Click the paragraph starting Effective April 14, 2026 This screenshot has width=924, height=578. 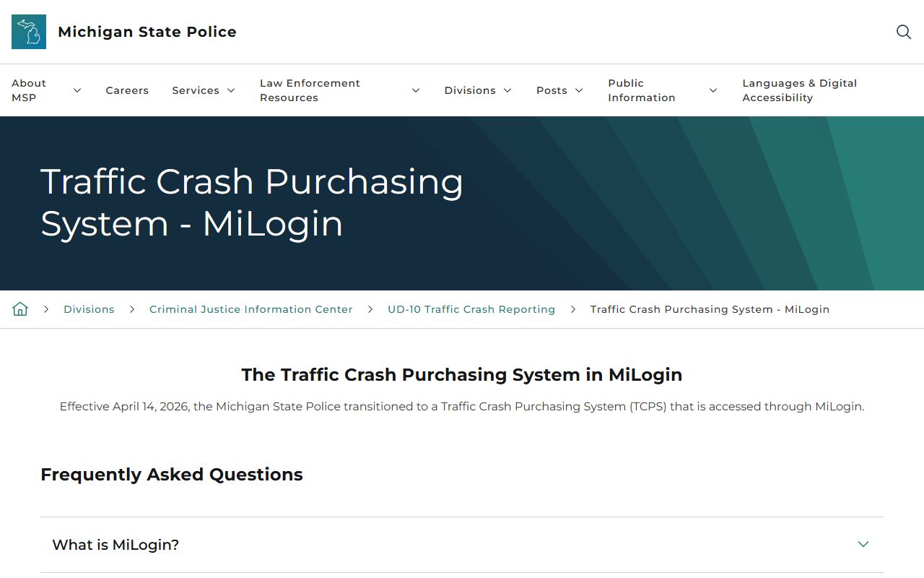coord(462,407)
